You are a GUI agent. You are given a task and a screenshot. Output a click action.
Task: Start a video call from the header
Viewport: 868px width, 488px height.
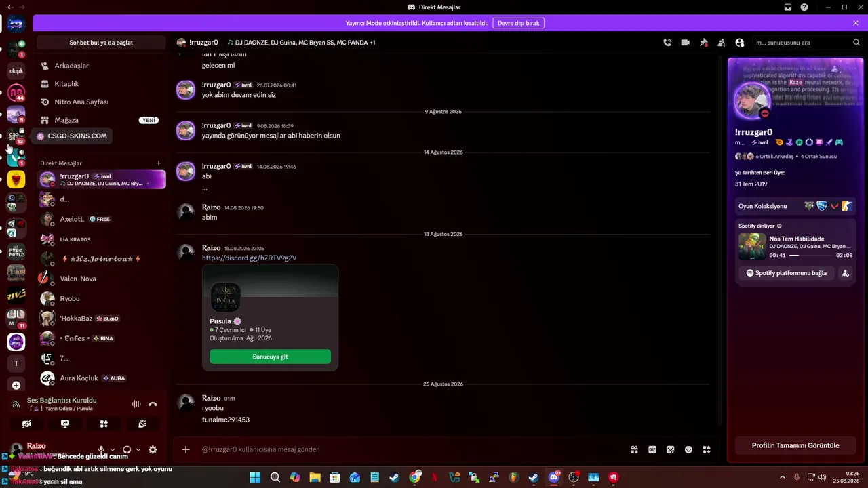[686, 43]
